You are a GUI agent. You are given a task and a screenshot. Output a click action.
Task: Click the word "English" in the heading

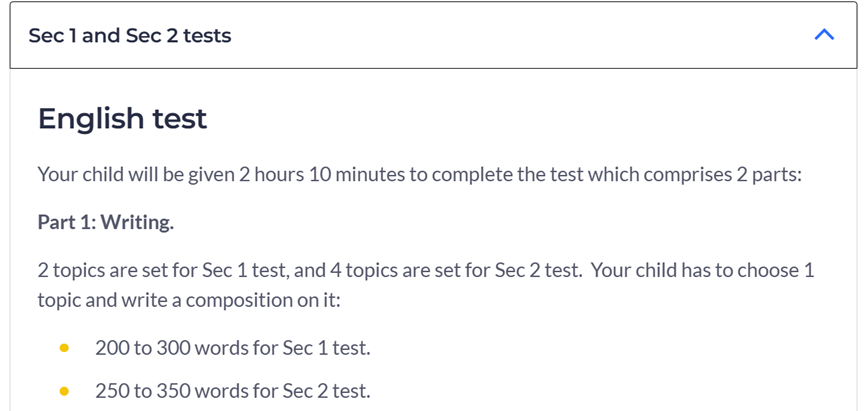[90, 119]
